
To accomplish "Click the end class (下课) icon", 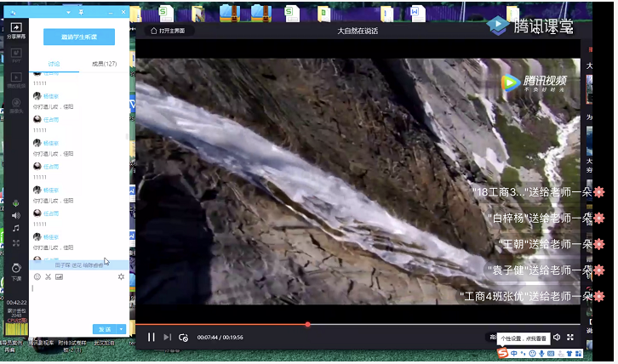I will tap(15, 269).
